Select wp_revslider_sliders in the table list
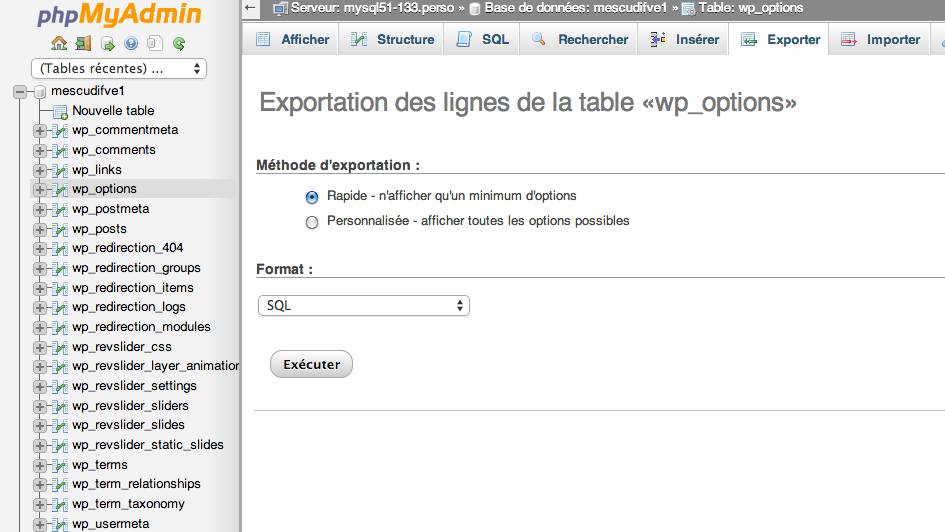Image resolution: width=945 pixels, height=532 pixels. [x=130, y=406]
